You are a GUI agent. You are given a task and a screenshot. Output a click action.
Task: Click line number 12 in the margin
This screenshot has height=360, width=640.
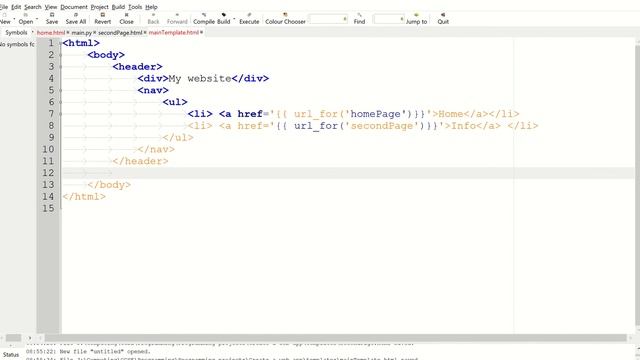click(x=48, y=173)
